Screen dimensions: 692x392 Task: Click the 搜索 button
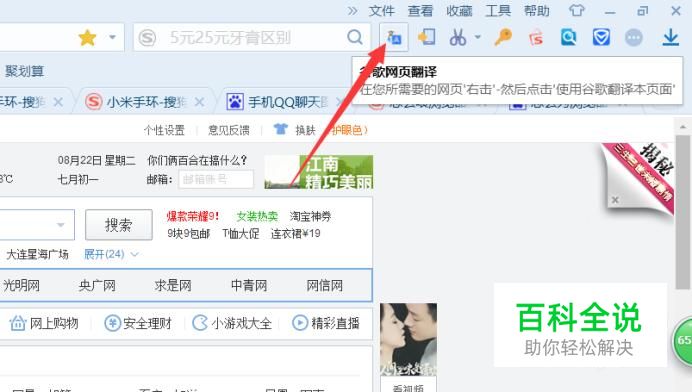pos(119,225)
